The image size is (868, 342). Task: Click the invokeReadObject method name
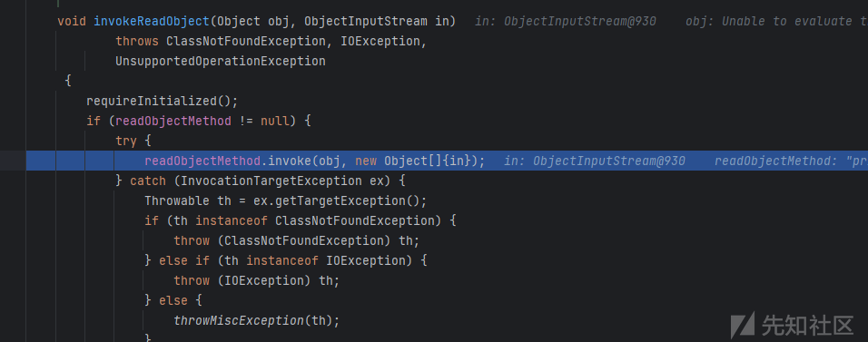tap(151, 22)
